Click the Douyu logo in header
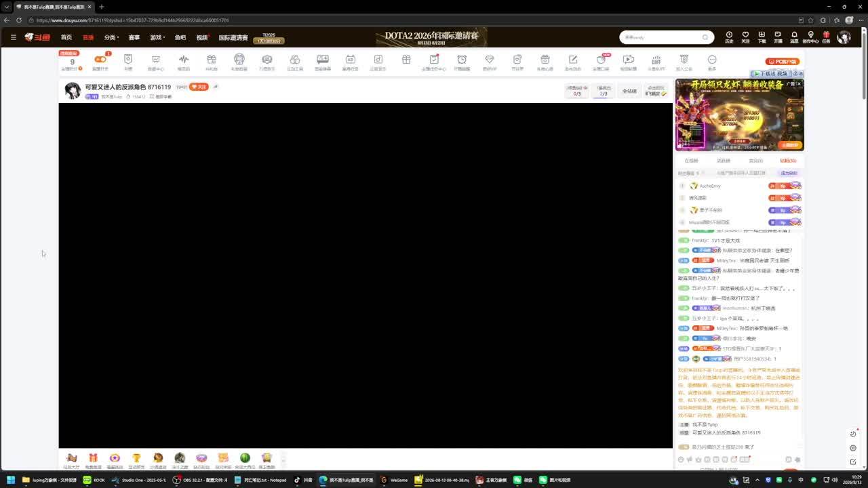 pyautogui.click(x=38, y=37)
